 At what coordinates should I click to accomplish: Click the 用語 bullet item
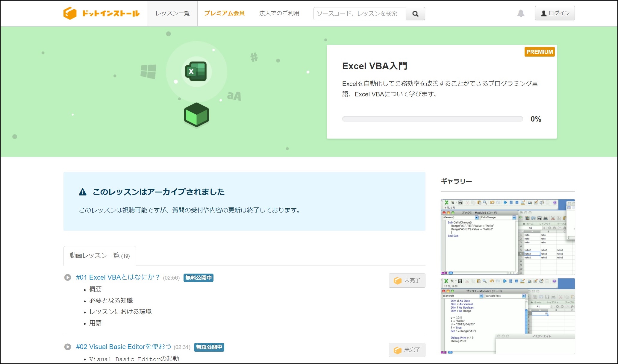[x=96, y=323]
